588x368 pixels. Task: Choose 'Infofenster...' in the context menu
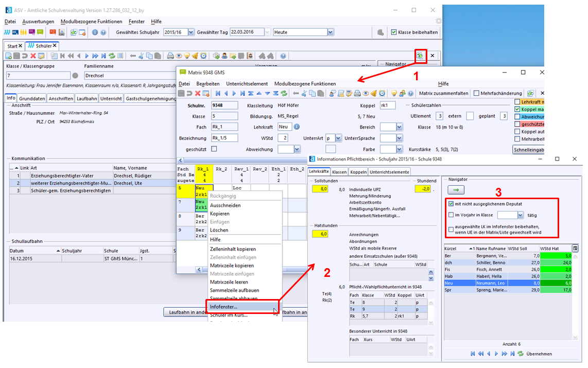[x=244, y=307]
